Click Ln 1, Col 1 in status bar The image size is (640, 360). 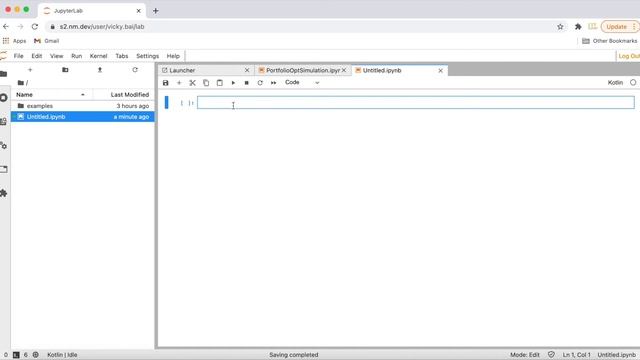click(x=576, y=355)
